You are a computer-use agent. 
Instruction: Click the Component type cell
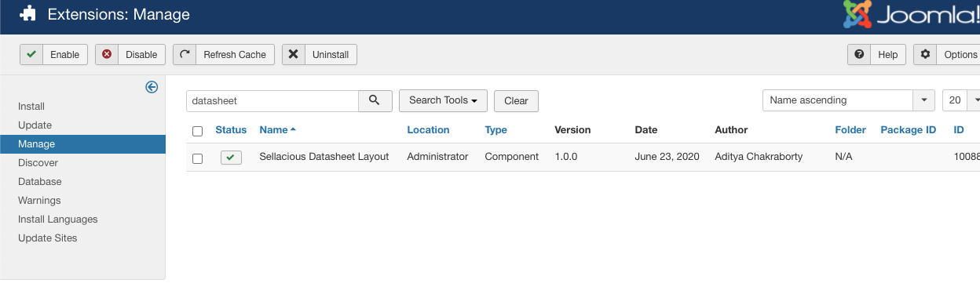pyautogui.click(x=512, y=157)
